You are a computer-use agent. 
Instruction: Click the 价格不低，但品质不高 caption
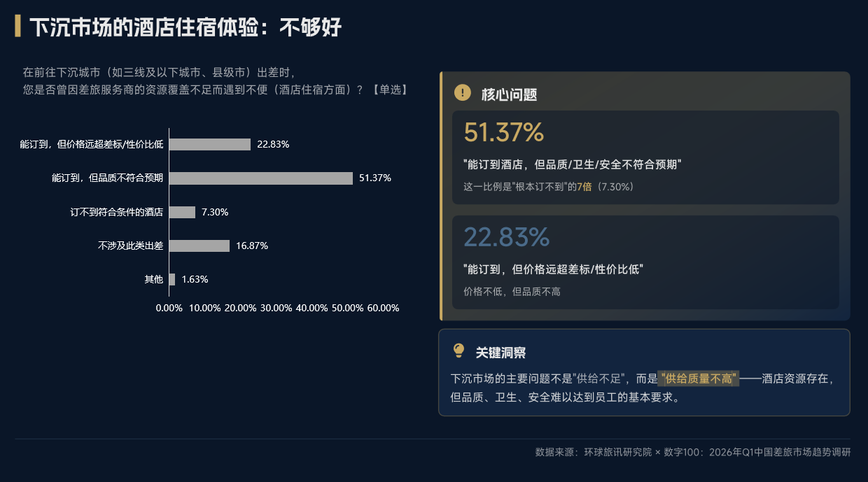pos(512,292)
